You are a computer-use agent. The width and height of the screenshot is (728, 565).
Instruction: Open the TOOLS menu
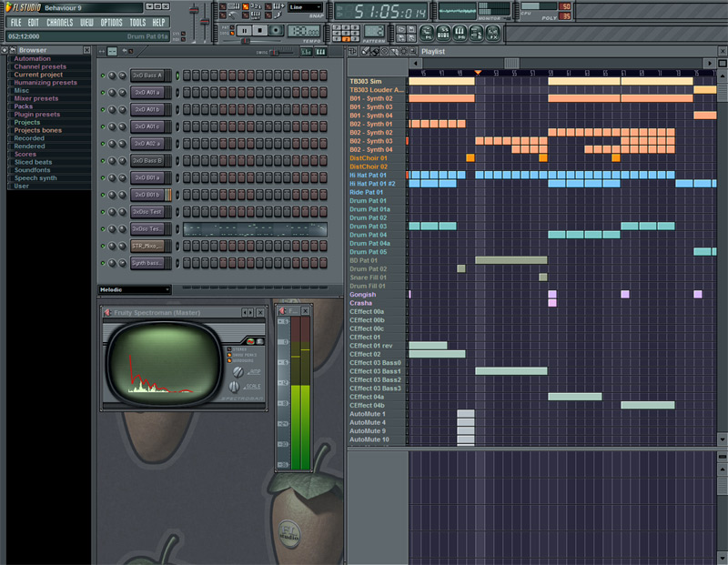point(137,22)
